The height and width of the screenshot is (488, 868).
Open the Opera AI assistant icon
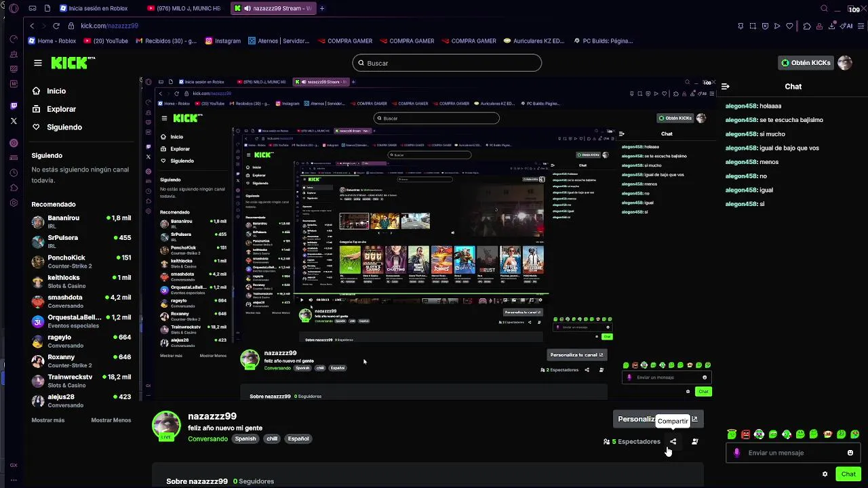point(847,26)
